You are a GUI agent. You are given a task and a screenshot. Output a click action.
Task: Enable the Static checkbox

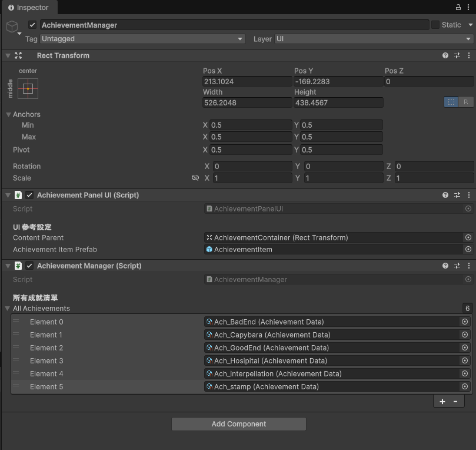point(435,25)
